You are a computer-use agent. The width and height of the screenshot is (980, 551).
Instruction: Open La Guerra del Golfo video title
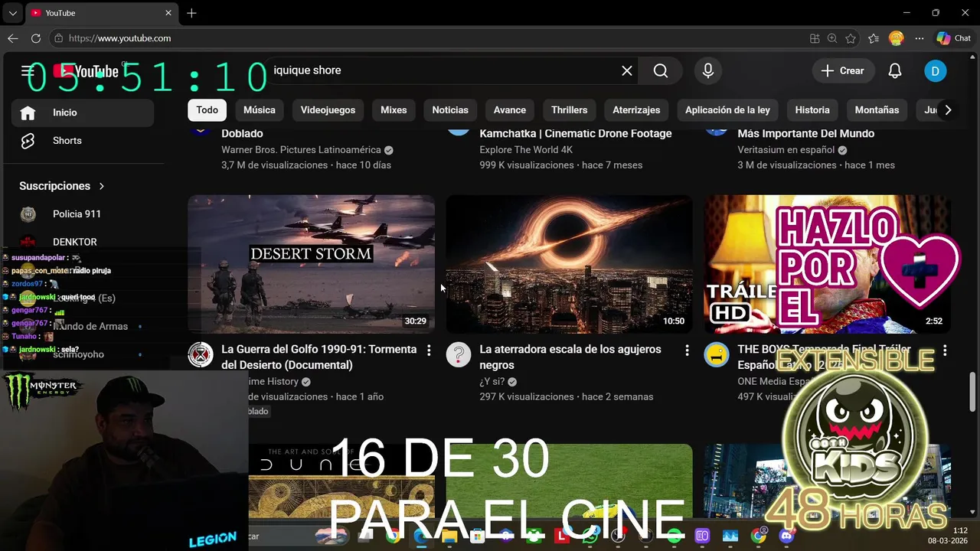(319, 357)
